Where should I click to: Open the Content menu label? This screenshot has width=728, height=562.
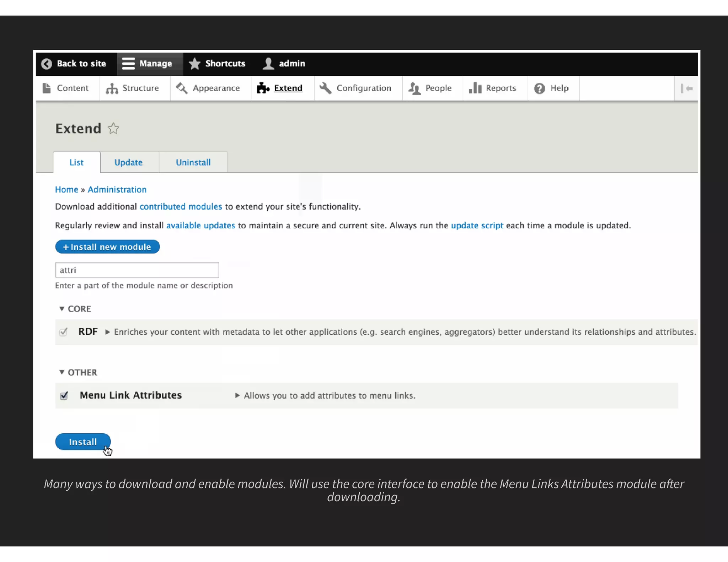point(73,88)
